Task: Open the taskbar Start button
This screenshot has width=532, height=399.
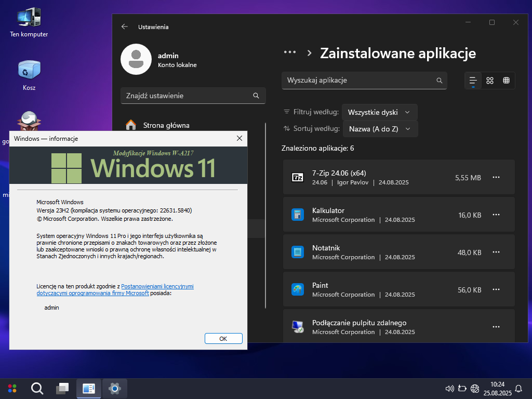Action: pyautogui.click(x=12, y=388)
